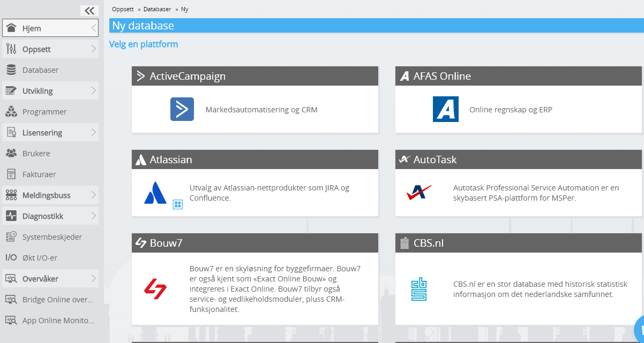
Task: Select the CBS.nl platform header
Action: 519,243
